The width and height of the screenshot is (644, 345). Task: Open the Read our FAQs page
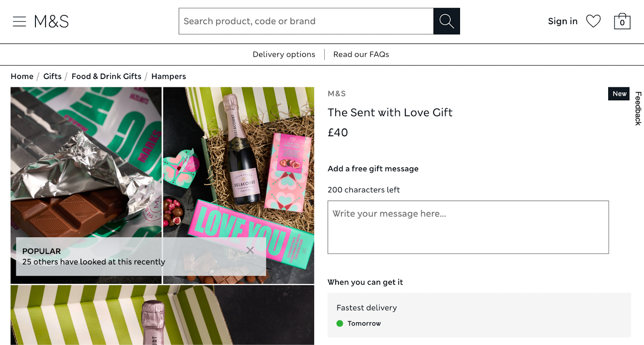pyautogui.click(x=361, y=54)
